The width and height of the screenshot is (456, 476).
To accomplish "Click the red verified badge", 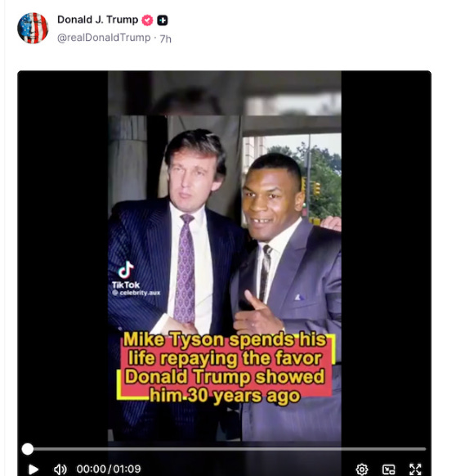I will (x=147, y=20).
